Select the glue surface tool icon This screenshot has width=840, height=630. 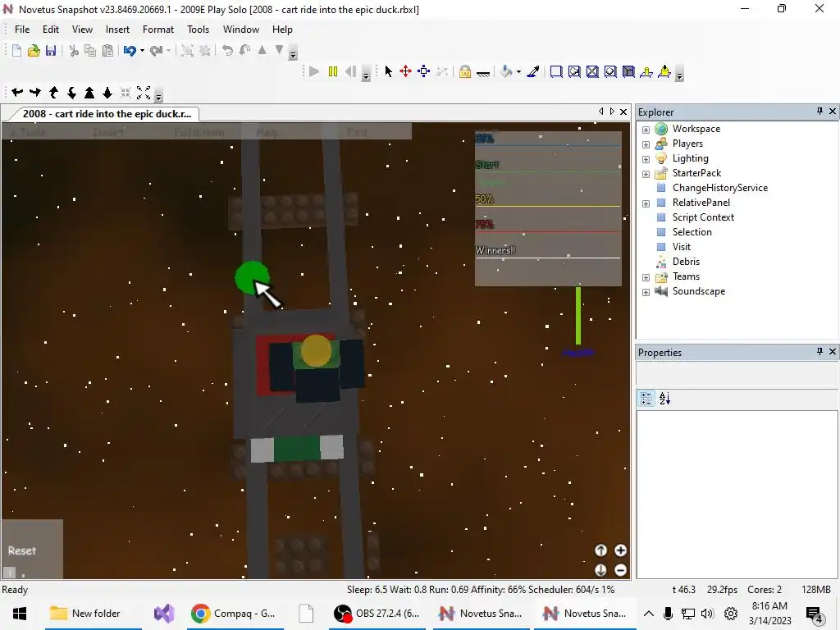(574, 71)
